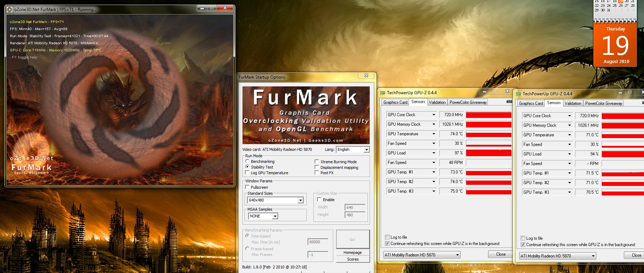The height and width of the screenshot is (273, 644).
Task: Check Log to file in right GPU-Z window
Action: tap(523, 238)
